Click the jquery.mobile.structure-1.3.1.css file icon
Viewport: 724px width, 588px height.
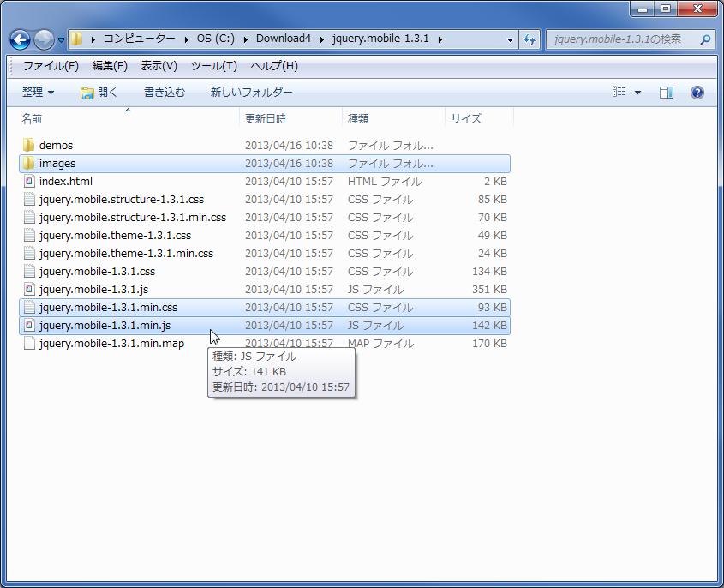tap(29, 199)
